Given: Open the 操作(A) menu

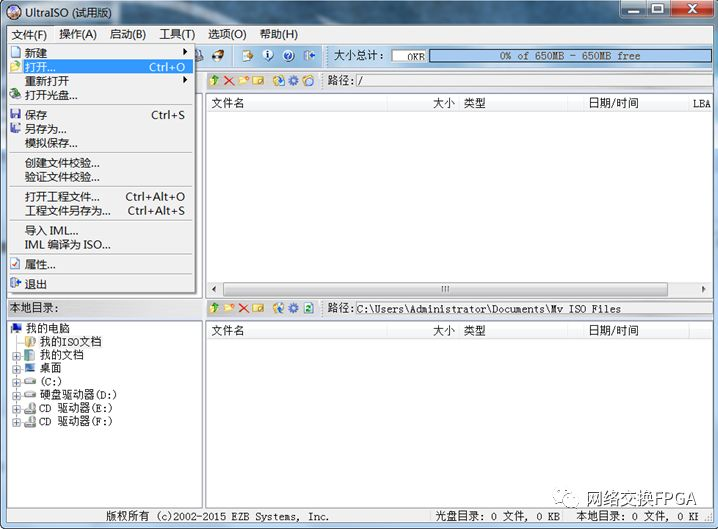Looking at the screenshot, I should pyautogui.click(x=78, y=34).
